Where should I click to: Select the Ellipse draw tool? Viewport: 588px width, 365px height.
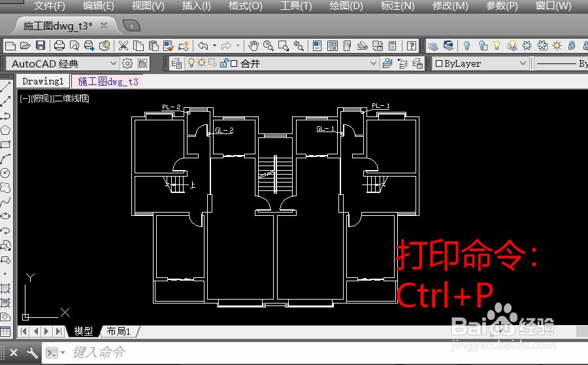click(5, 217)
